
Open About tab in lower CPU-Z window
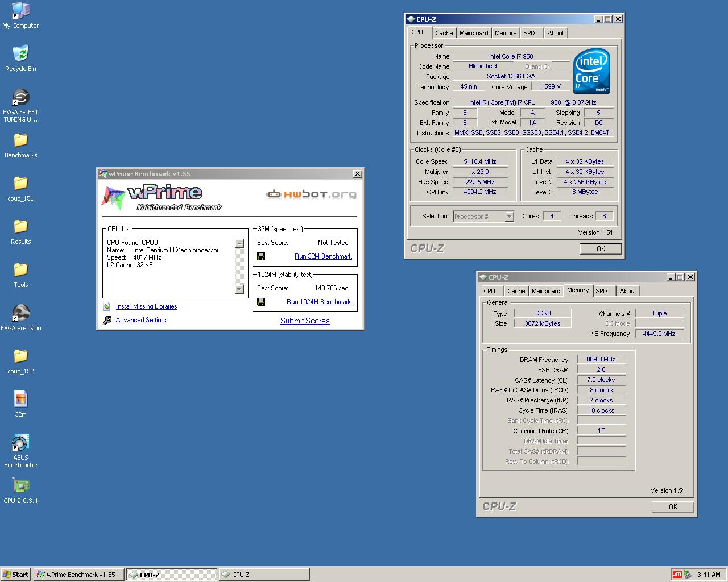point(628,291)
